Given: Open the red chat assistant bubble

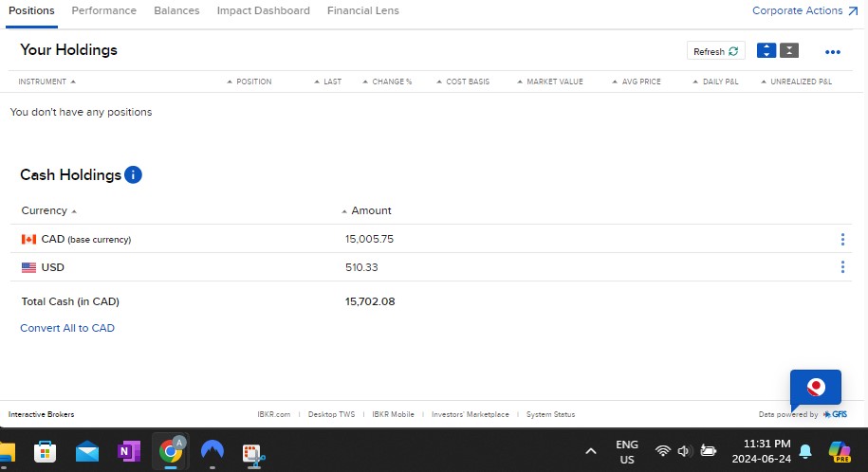Looking at the screenshot, I should coord(815,388).
